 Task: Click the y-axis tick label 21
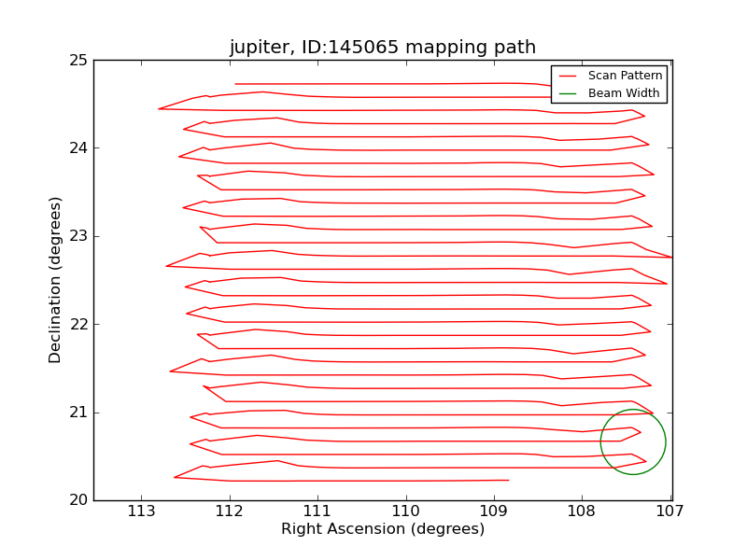(78, 413)
